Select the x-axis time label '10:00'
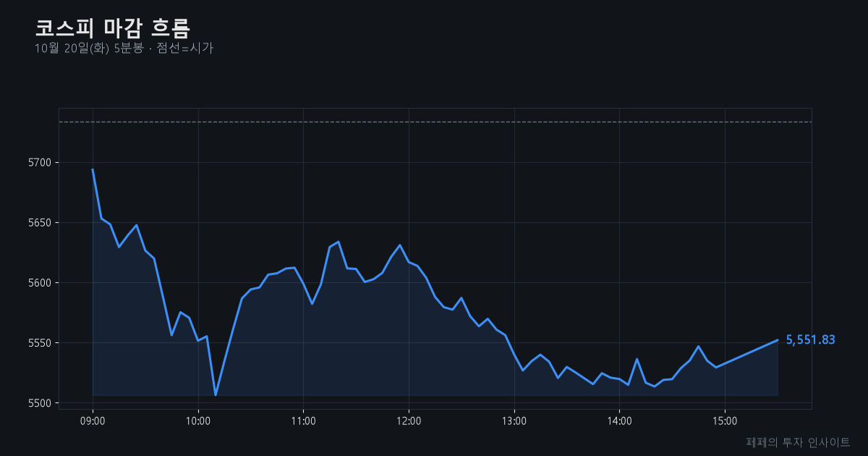Viewport: 868px width, 456px height. (x=198, y=421)
